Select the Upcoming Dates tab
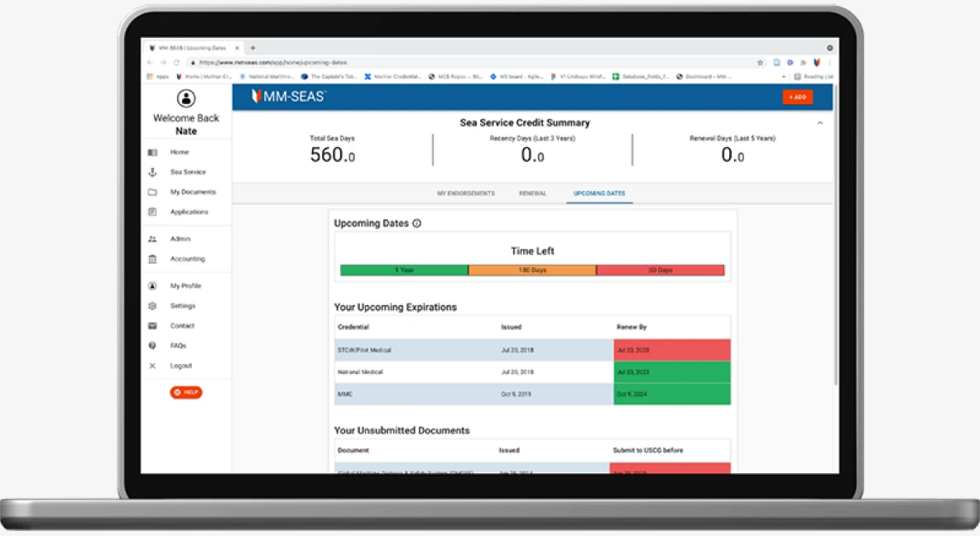 (x=599, y=194)
